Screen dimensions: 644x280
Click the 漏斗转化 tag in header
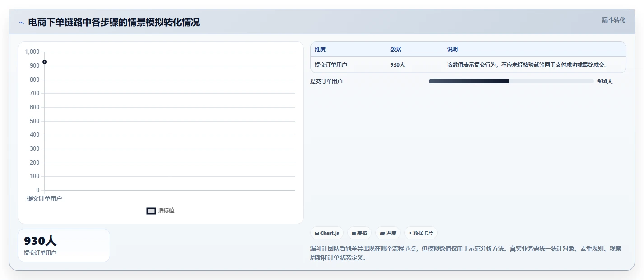point(614,20)
